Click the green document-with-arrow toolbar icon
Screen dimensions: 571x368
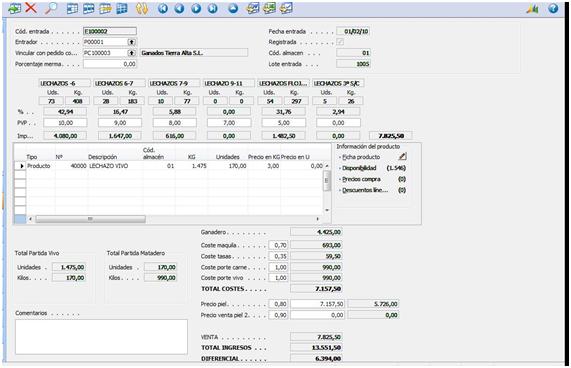(x=269, y=8)
